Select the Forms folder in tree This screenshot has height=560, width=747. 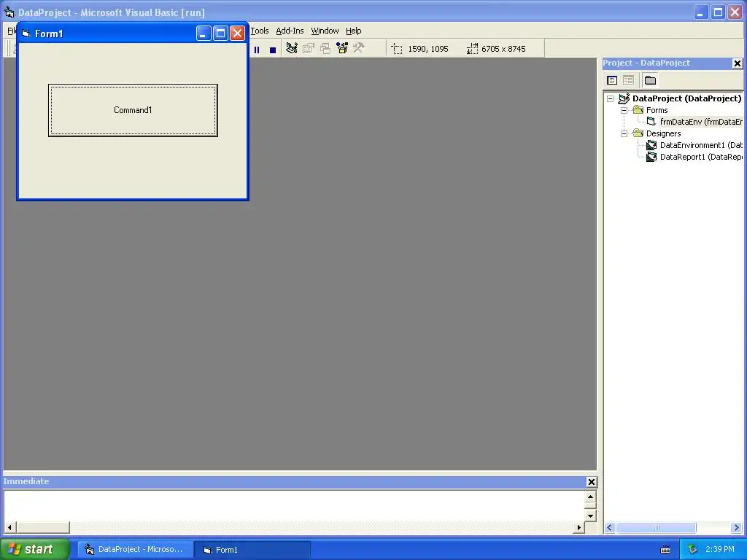click(657, 110)
